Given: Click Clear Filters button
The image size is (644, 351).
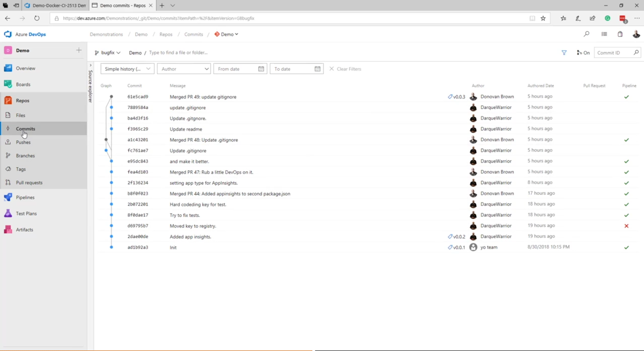Looking at the screenshot, I should tap(345, 69).
